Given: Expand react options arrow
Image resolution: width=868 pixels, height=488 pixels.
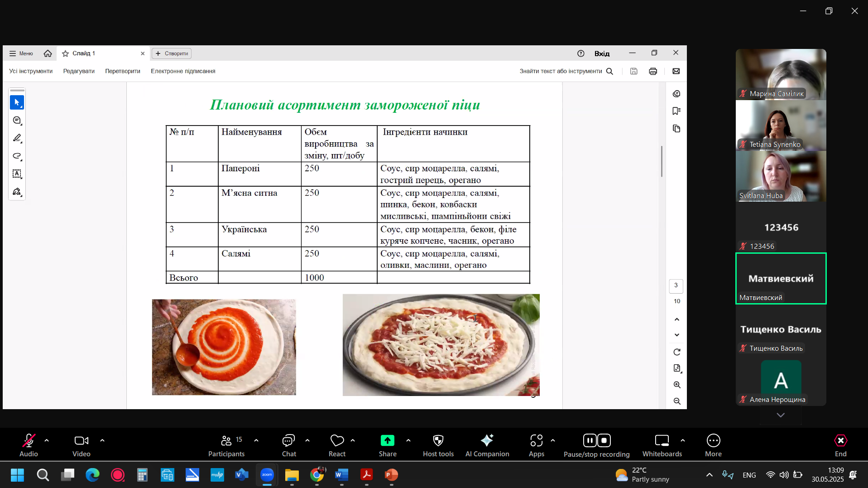Looking at the screenshot, I should click(x=353, y=440).
